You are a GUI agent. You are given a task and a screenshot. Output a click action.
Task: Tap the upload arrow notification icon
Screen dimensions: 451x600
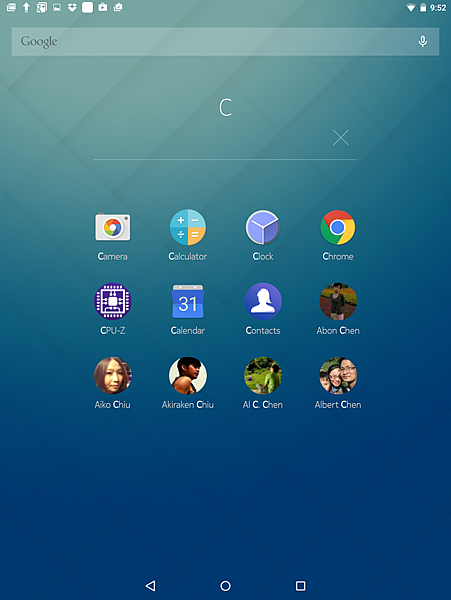pos(26,7)
